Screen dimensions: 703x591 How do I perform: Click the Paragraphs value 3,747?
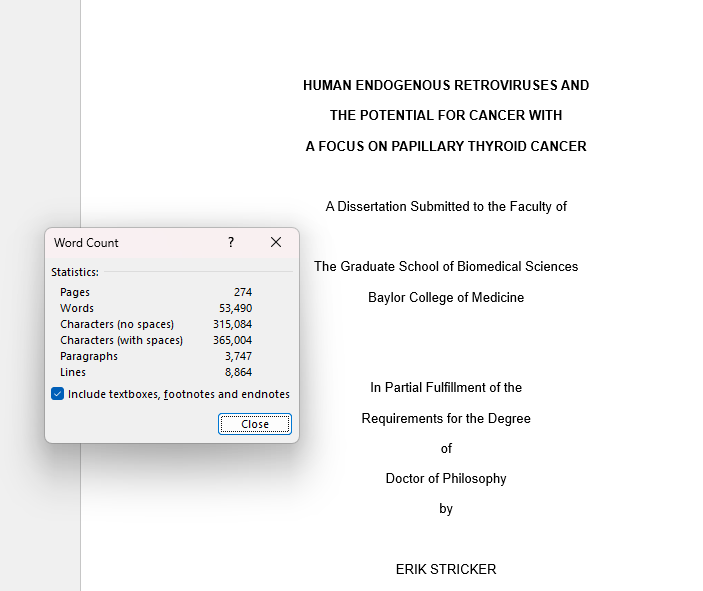coord(239,356)
